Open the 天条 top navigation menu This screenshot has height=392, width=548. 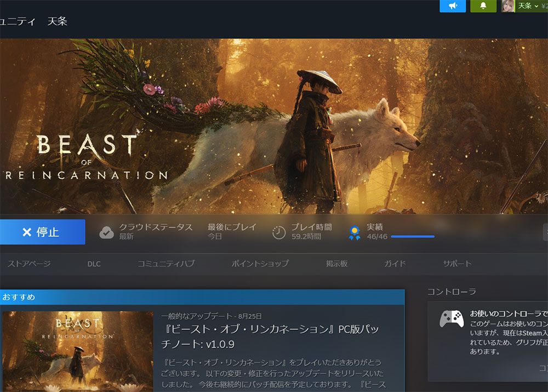coord(58,22)
